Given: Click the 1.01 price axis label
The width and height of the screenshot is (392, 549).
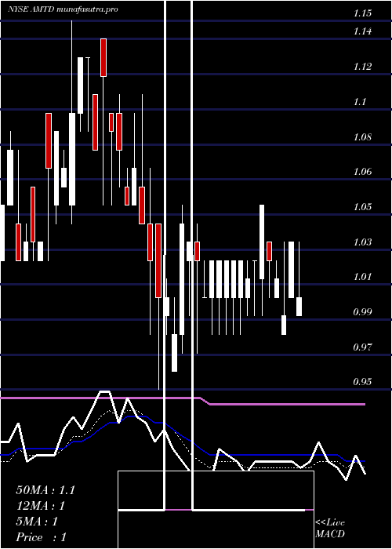Looking at the screenshot, I should [x=362, y=277].
